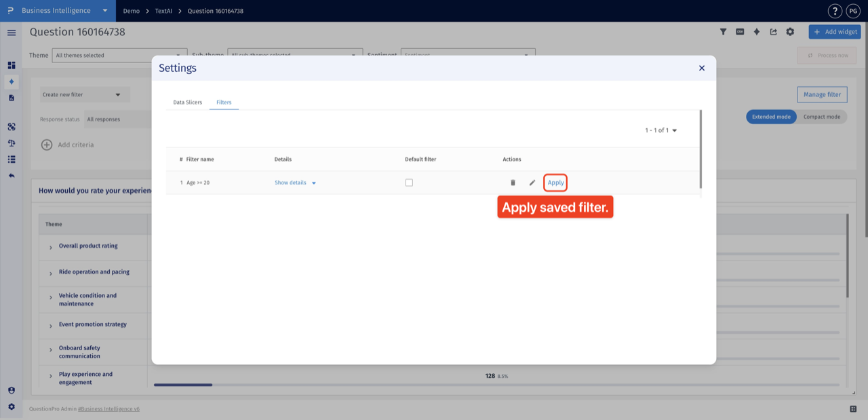Check the Default filter box for Age >= 20
868x420 pixels.
[x=409, y=183]
